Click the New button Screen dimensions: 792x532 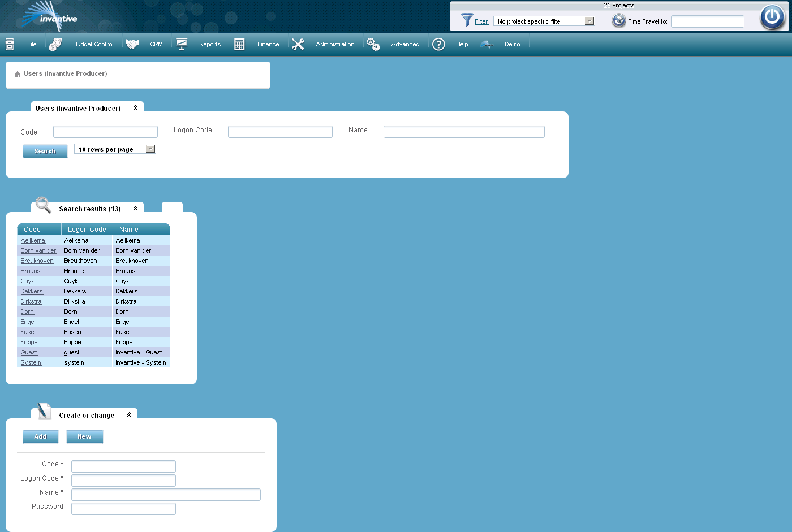(84, 436)
